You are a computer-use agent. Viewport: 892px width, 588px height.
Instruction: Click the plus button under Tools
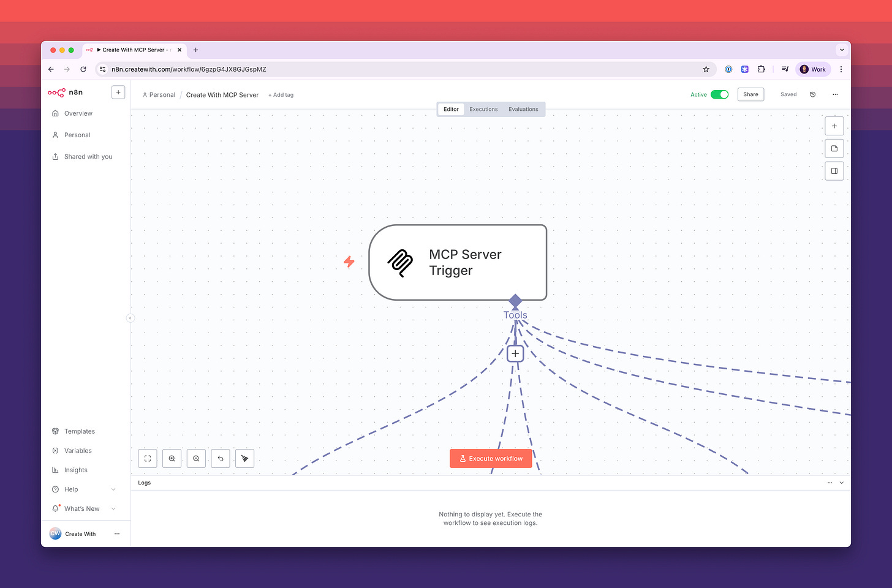tap(515, 353)
